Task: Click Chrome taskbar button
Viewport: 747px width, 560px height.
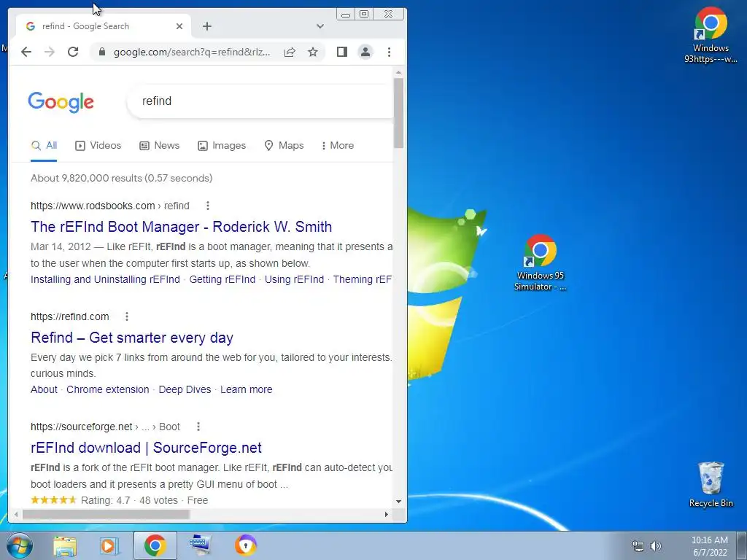Action: click(x=155, y=545)
